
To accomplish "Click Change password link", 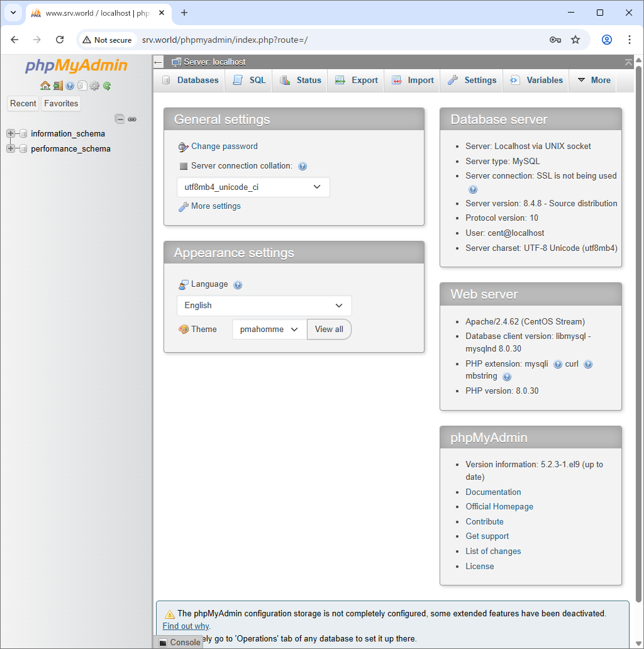I will pos(225,147).
